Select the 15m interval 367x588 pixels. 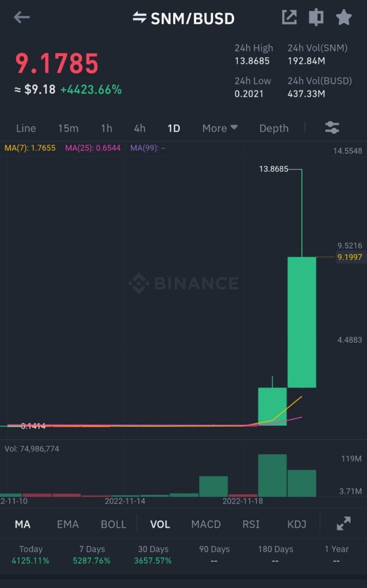click(x=68, y=128)
